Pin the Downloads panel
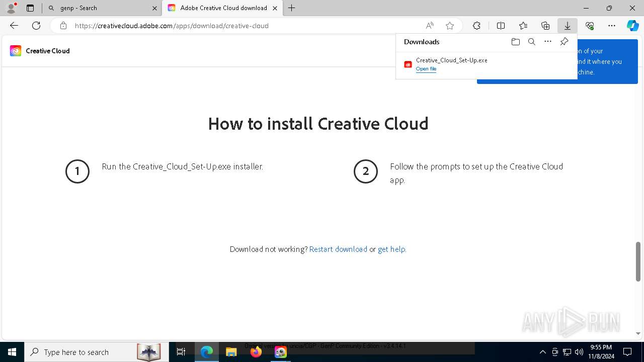The image size is (644, 362). click(x=564, y=42)
